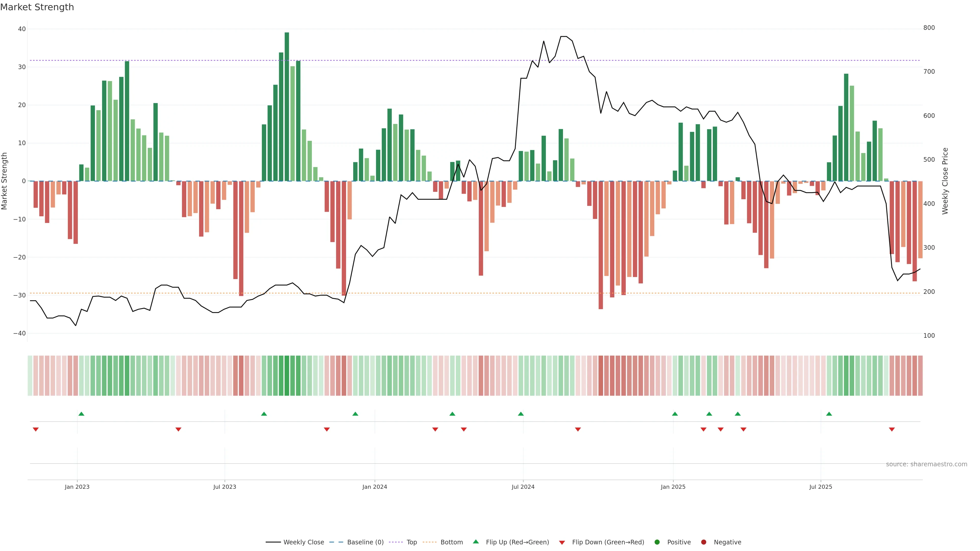Click the darkest green heatmap strip cell
980x551 pixels.
pos(287,376)
